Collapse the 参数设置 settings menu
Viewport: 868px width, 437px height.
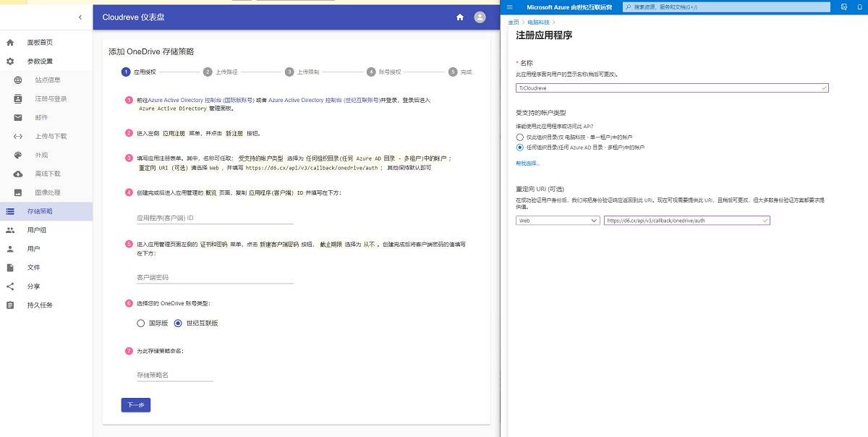click(x=46, y=61)
